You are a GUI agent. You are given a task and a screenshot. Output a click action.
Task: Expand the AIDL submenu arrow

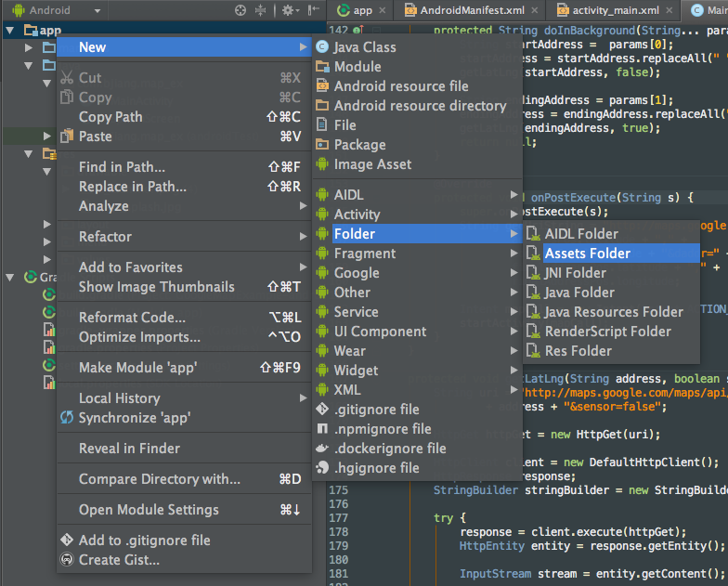513,195
